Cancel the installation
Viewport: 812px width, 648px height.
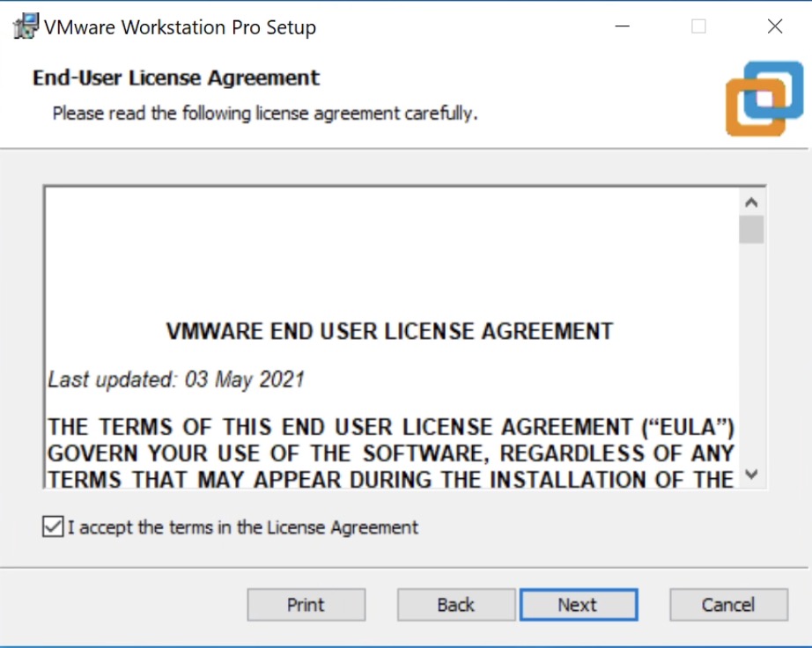click(728, 605)
